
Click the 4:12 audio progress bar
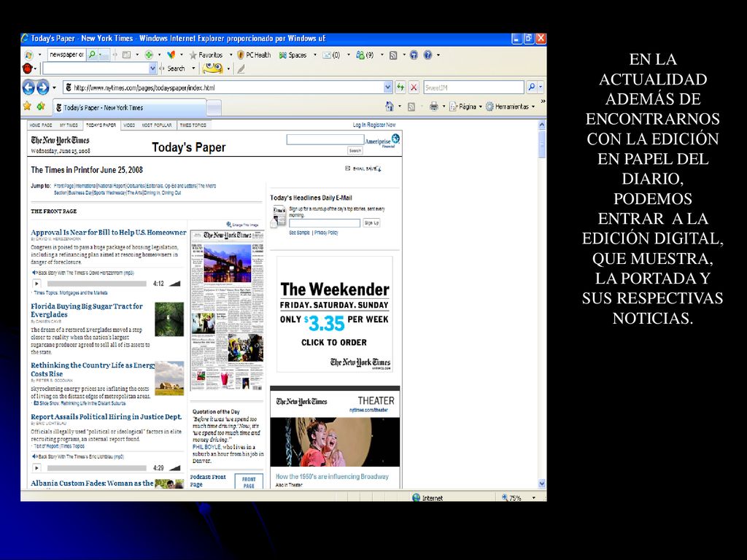[x=97, y=284]
